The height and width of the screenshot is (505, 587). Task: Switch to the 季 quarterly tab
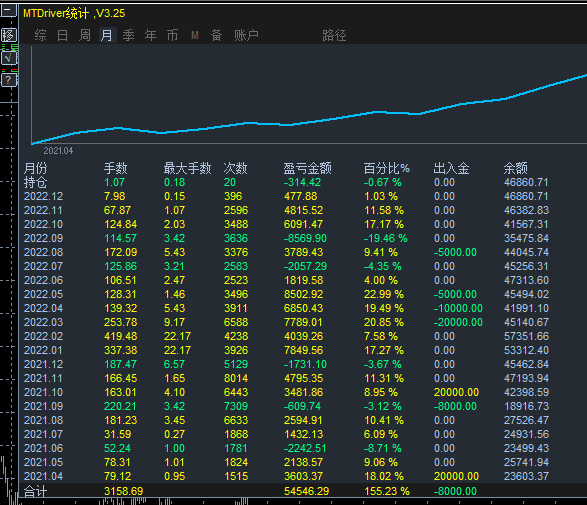[x=128, y=35]
